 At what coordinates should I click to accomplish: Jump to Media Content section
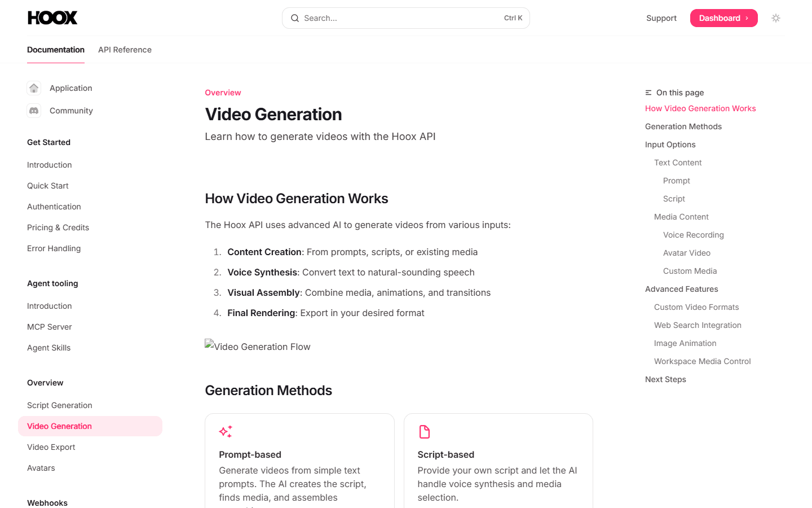click(x=681, y=217)
